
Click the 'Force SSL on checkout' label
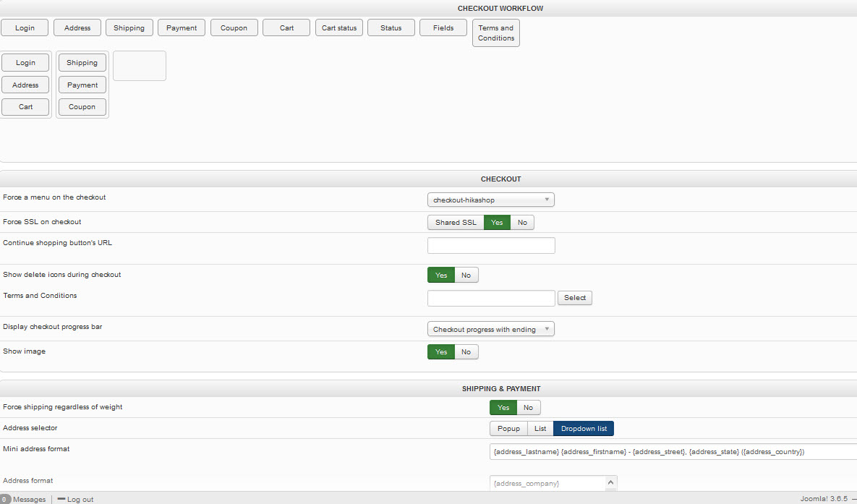pyautogui.click(x=42, y=222)
